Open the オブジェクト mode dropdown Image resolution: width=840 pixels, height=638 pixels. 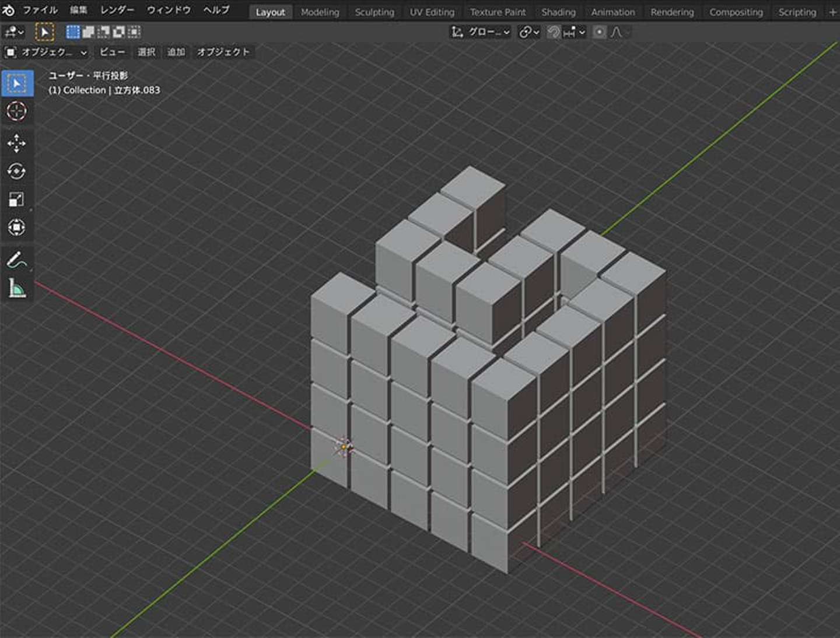pyautogui.click(x=47, y=52)
